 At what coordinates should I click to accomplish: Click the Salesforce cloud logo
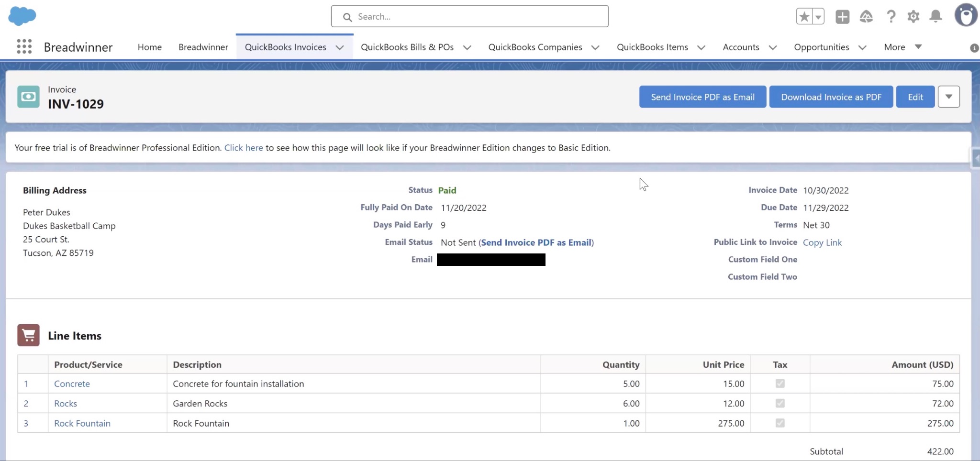(x=22, y=16)
